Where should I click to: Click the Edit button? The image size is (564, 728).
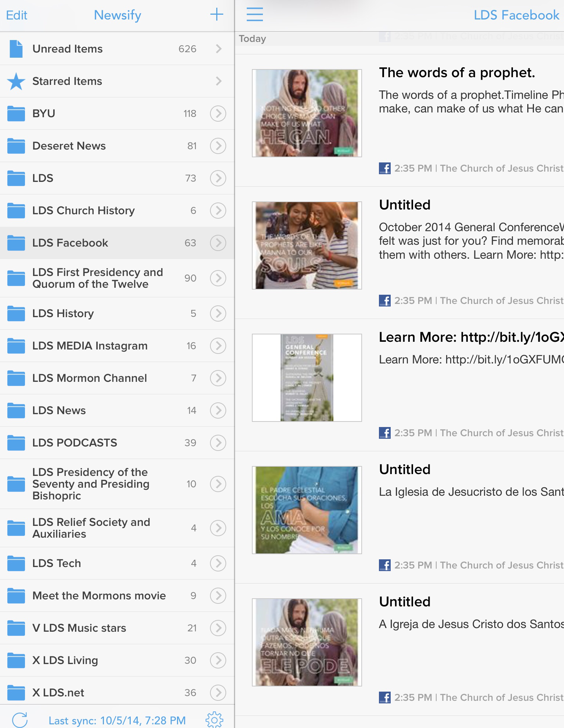point(17,15)
